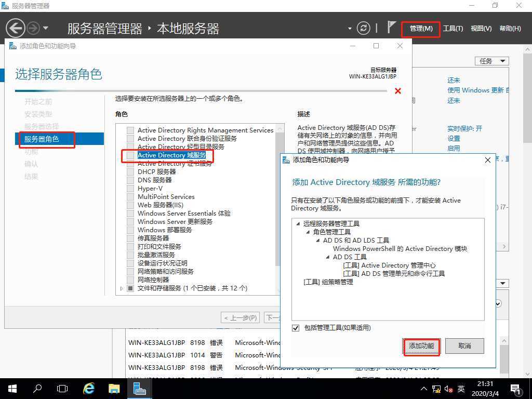Select [工具] Active Directory 管理中心 item

click(390, 265)
